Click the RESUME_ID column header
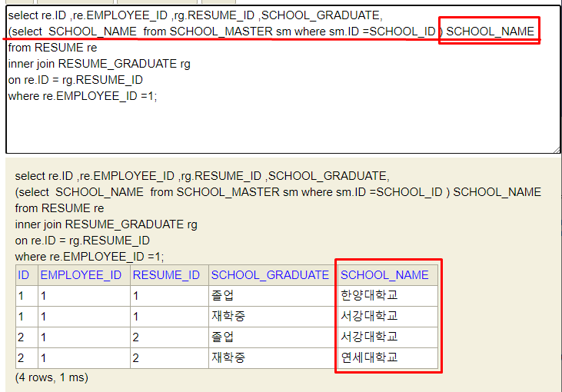Image resolution: width=562 pixels, height=392 pixels. pyautogui.click(x=166, y=275)
